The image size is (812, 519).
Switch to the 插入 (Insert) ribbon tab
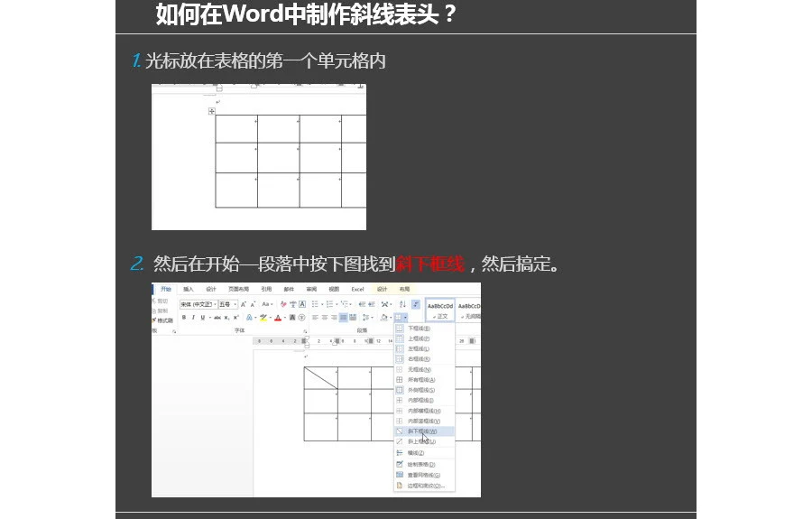[x=189, y=289]
